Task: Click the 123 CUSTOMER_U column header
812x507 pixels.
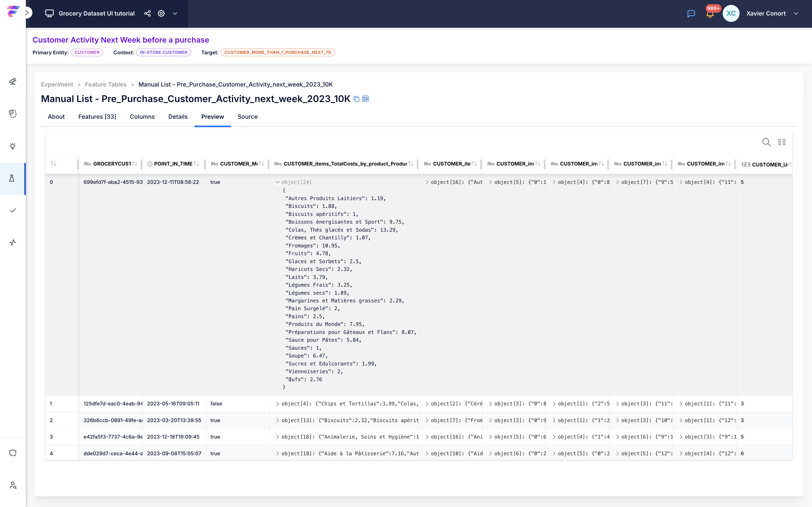Action: click(x=765, y=164)
